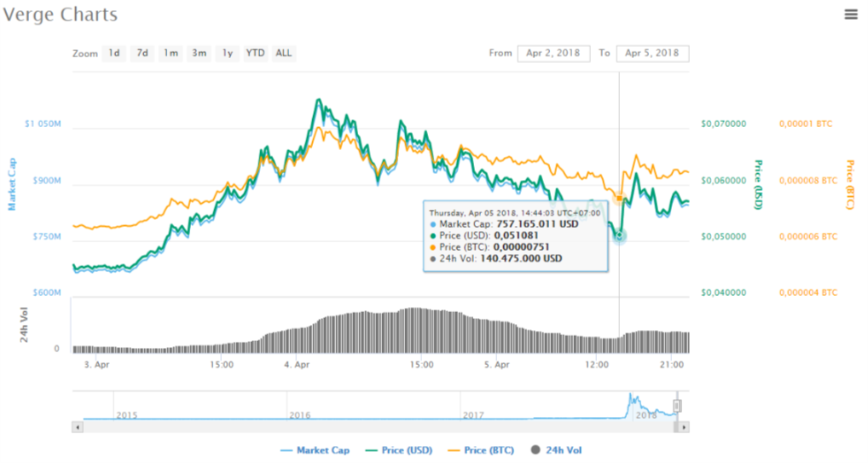Click navigator scroll right arrow
The height and width of the screenshot is (463, 868).
tap(684, 427)
